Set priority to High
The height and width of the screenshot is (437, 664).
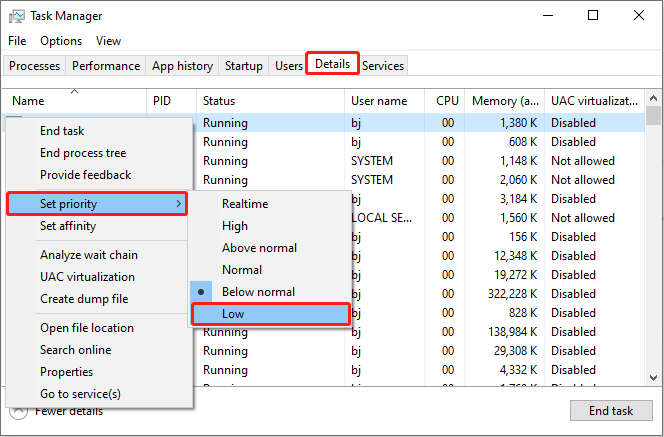click(x=270, y=226)
